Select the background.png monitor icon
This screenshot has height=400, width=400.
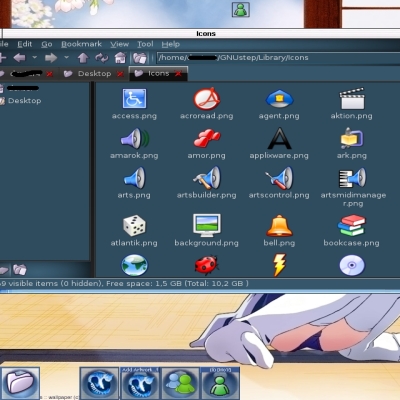coord(207,225)
